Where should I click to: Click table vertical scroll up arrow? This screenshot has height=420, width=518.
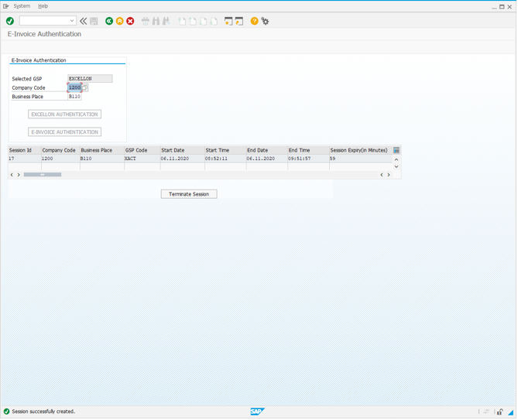click(x=396, y=159)
